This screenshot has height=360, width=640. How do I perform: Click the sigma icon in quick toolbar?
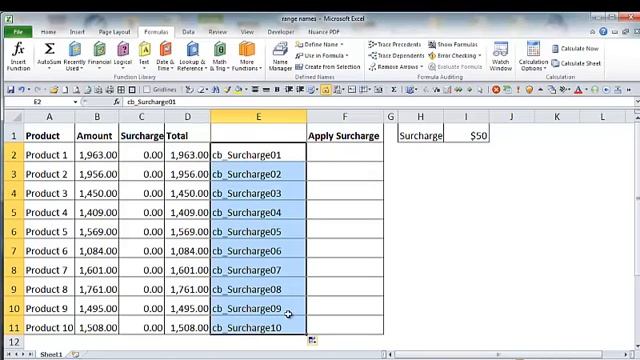[394, 89]
